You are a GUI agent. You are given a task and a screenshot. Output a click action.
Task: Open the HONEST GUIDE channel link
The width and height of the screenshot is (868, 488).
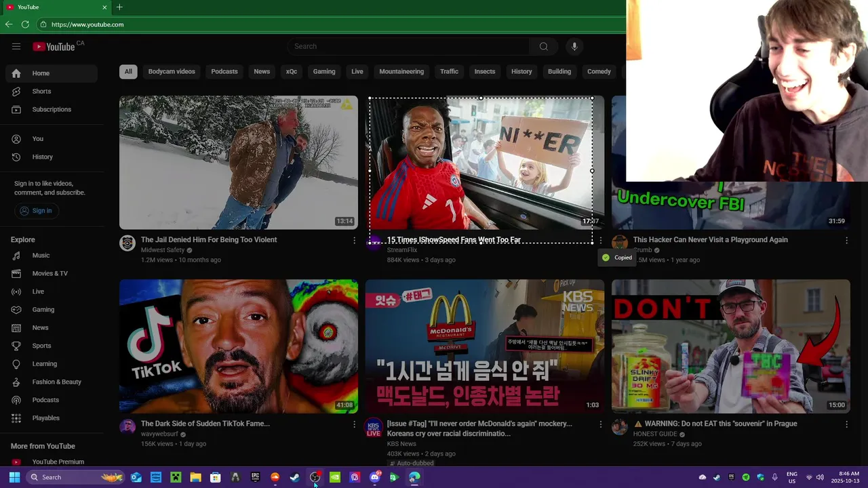pos(655,434)
